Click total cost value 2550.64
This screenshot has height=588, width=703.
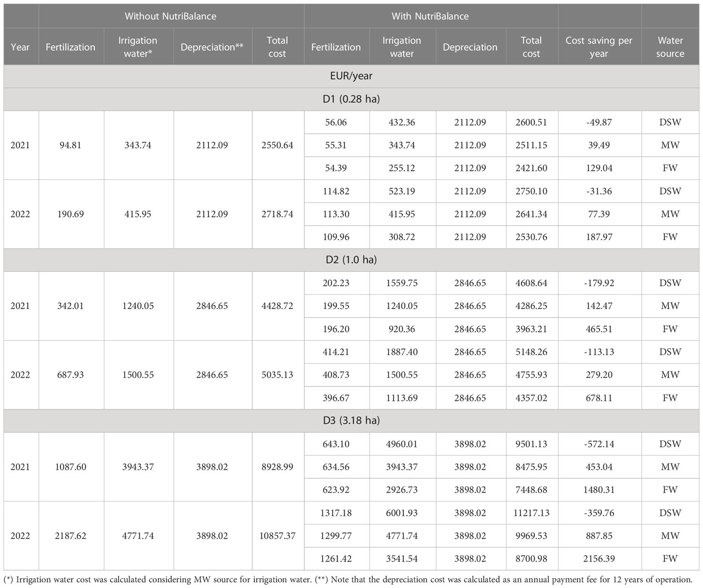pos(277,145)
